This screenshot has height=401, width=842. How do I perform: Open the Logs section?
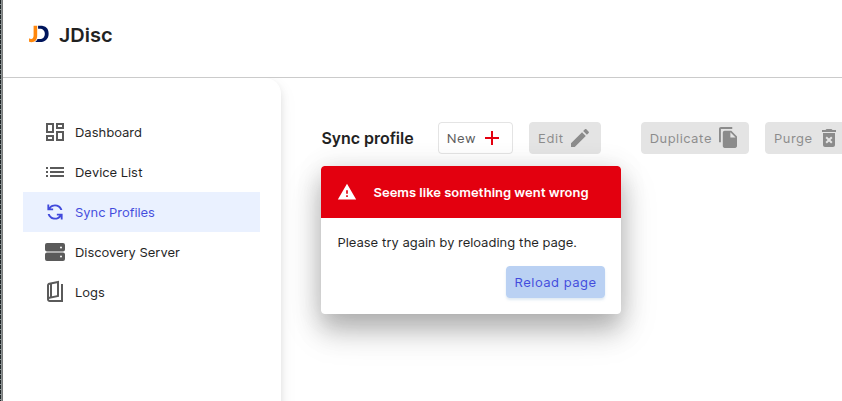pos(90,292)
